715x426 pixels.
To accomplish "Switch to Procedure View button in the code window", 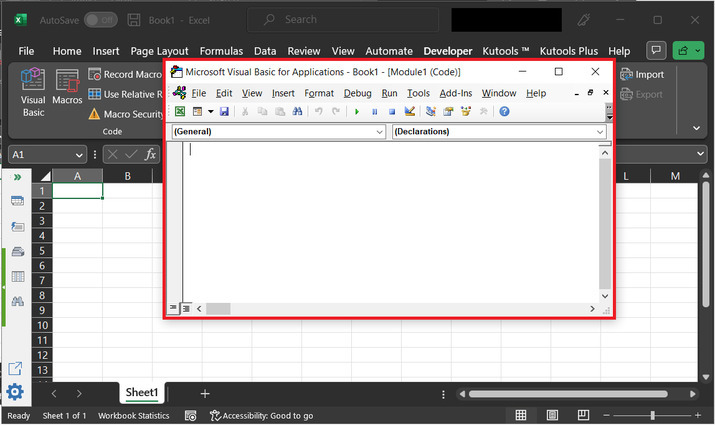I will pyautogui.click(x=173, y=308).
